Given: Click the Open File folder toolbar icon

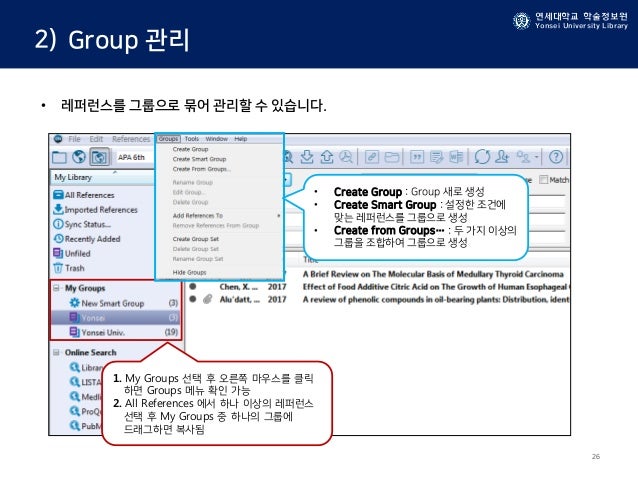Looking at the screenshot, I should point(392,157).
